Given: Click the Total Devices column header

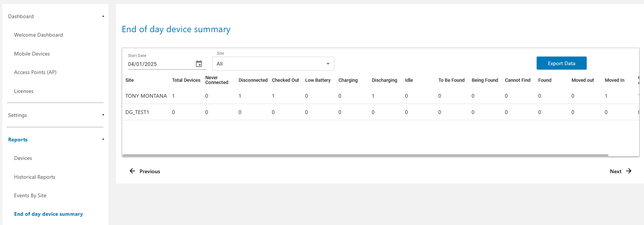Looking at the screenshot, I should pos(186,80).
